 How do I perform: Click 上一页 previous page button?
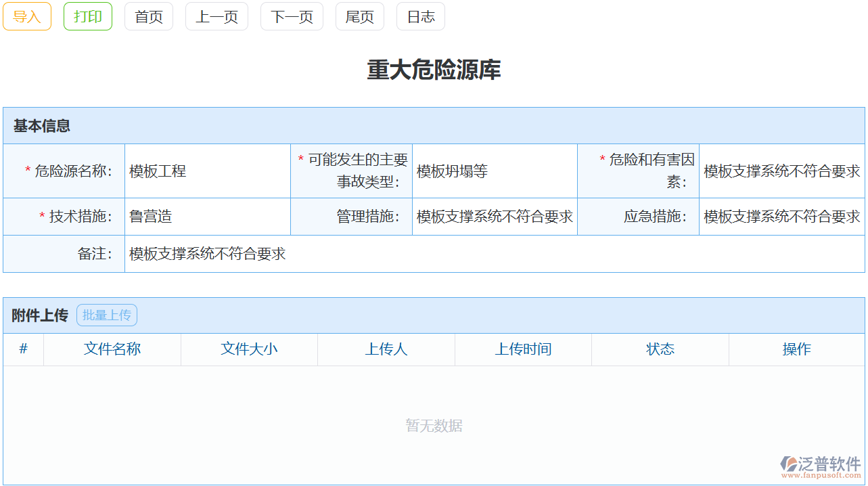216,16
